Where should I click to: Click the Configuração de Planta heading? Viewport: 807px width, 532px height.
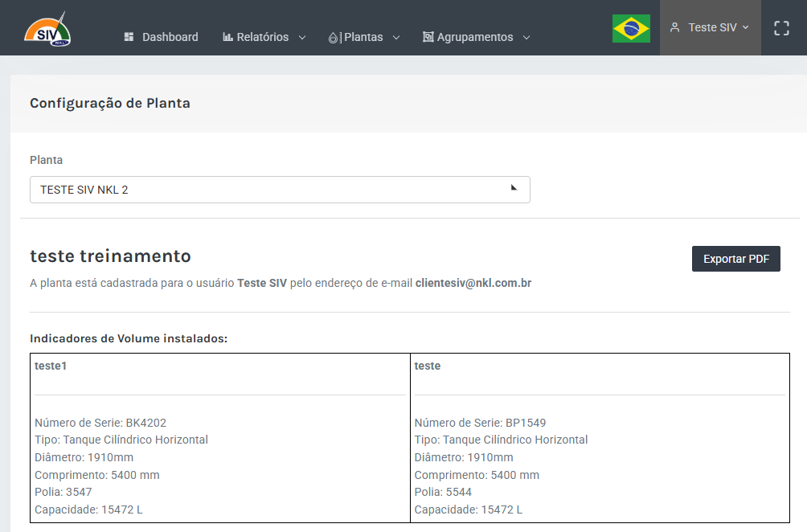pos(110,104)
